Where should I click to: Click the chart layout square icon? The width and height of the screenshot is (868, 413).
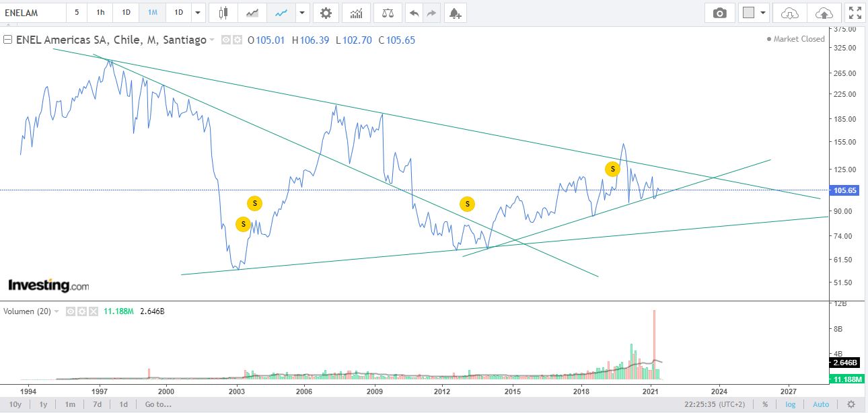748,13
